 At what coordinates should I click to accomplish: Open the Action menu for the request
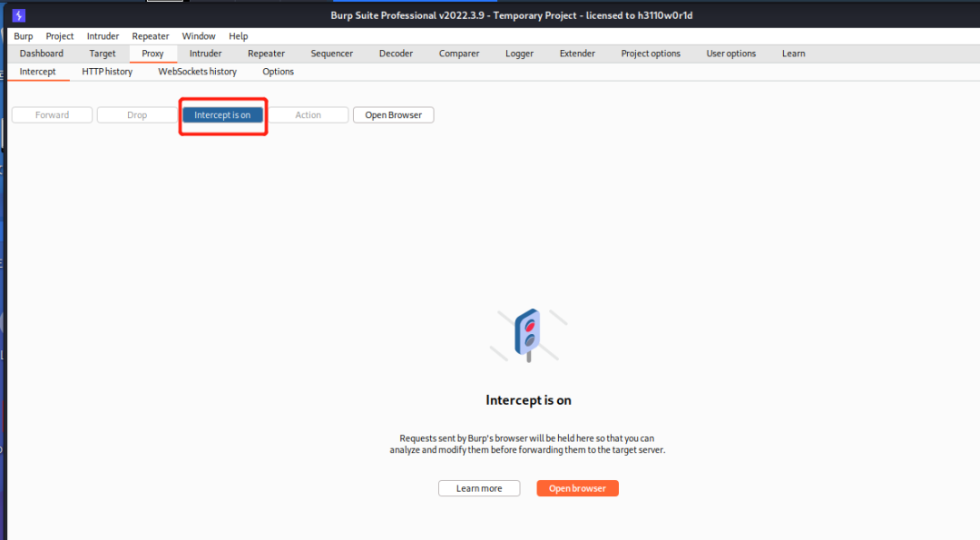click(x=308, y=114)
